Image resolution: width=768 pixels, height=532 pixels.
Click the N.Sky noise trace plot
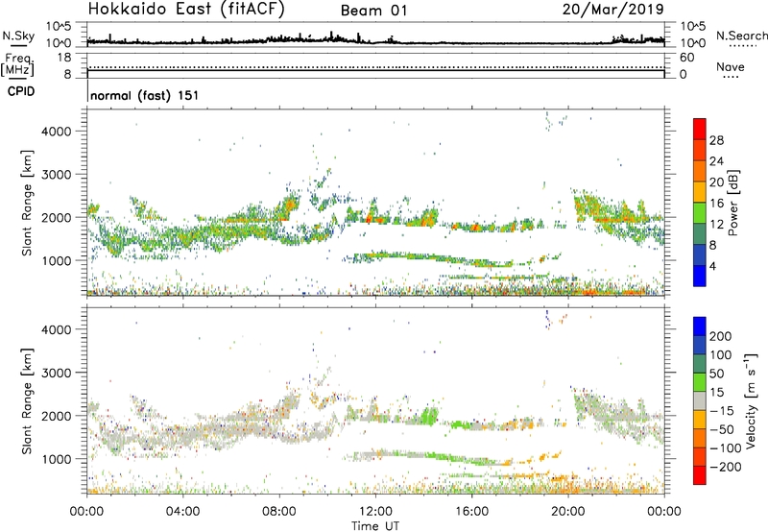[x=375, y=35]
